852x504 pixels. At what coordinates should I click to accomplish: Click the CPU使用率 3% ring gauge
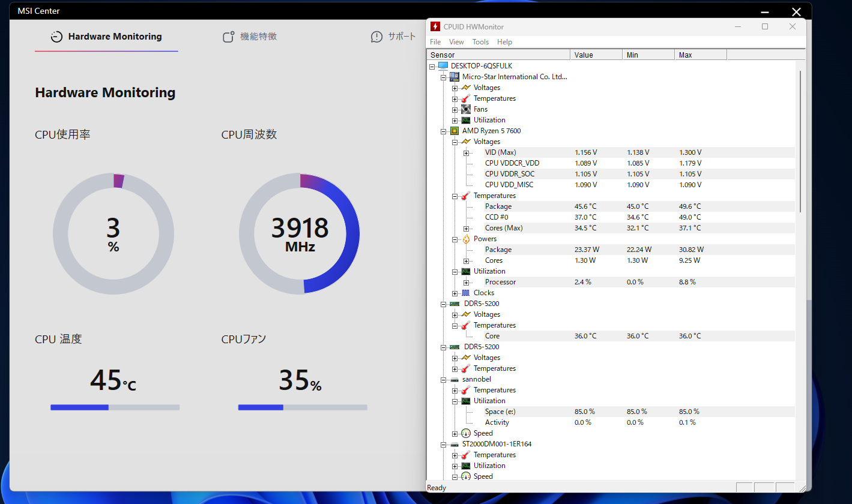(x=113, y=233)
